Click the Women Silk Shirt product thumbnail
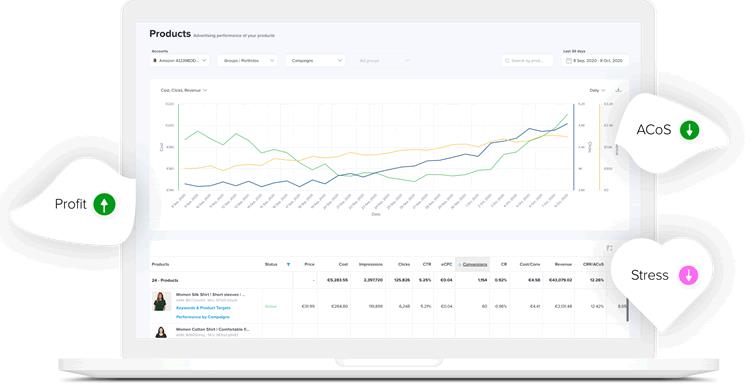Screen dimensions: 753x386 coord(160,302)
